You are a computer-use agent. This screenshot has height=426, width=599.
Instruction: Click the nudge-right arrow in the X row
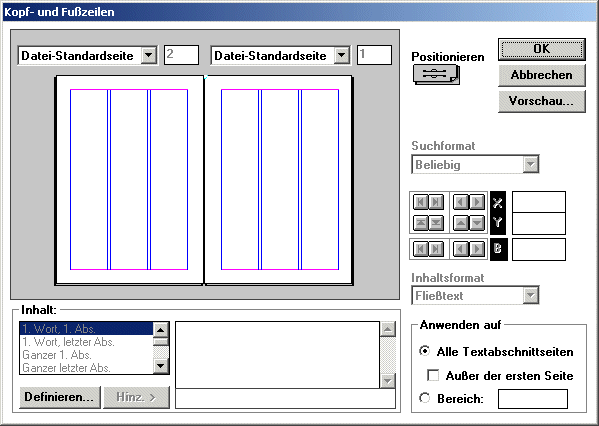tap(477, 202)
